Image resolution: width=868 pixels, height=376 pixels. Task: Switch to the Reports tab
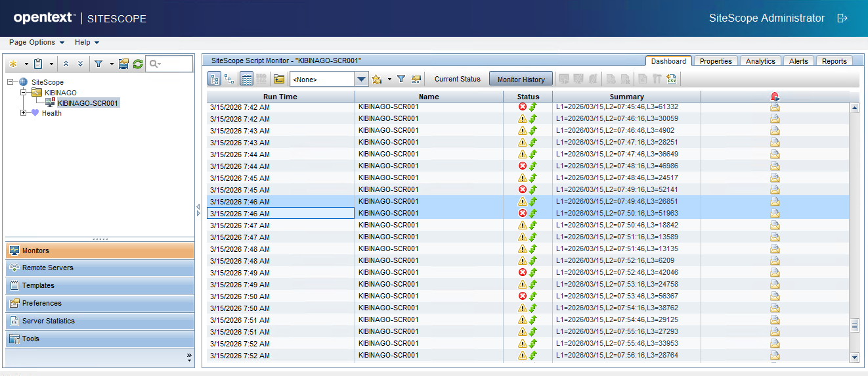[x=834, y=61]
